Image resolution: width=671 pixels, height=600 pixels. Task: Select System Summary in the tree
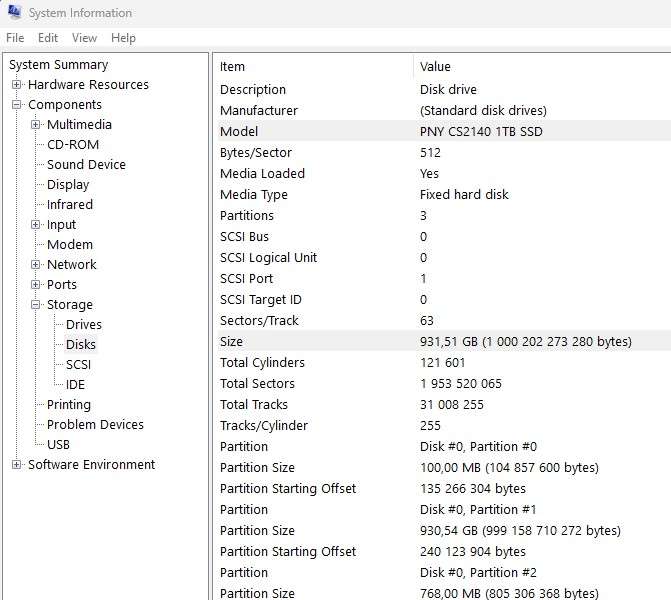(x=59, y=65)
